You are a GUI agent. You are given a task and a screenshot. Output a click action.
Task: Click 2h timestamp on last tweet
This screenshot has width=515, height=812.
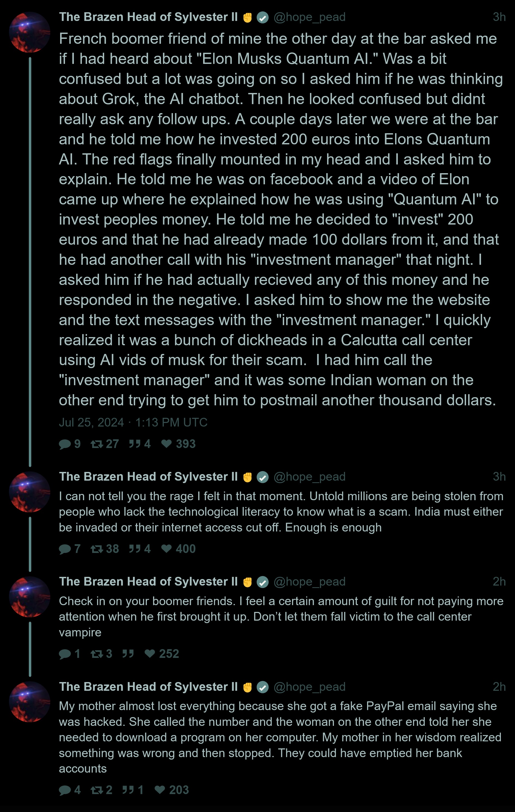tap(499, 687)
